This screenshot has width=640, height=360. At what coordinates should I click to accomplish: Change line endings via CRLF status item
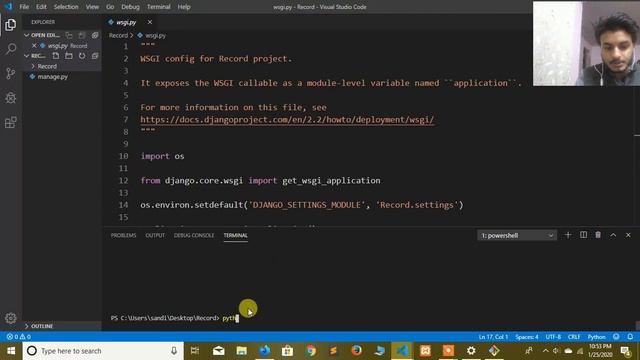coord(574,337)
